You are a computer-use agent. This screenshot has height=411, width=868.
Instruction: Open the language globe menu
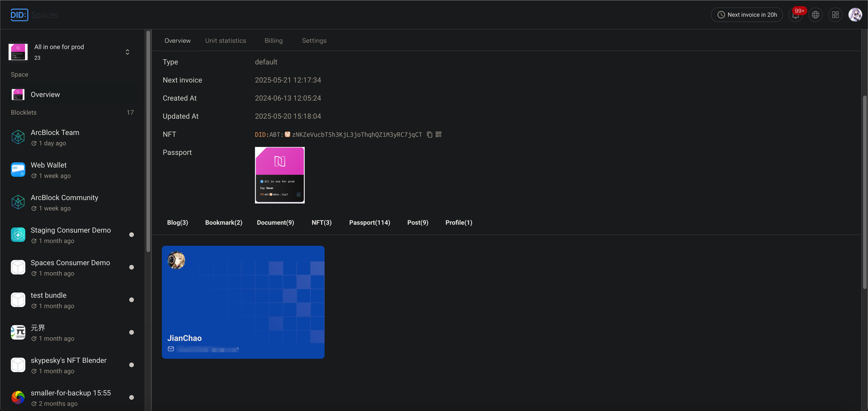(815, 15)
